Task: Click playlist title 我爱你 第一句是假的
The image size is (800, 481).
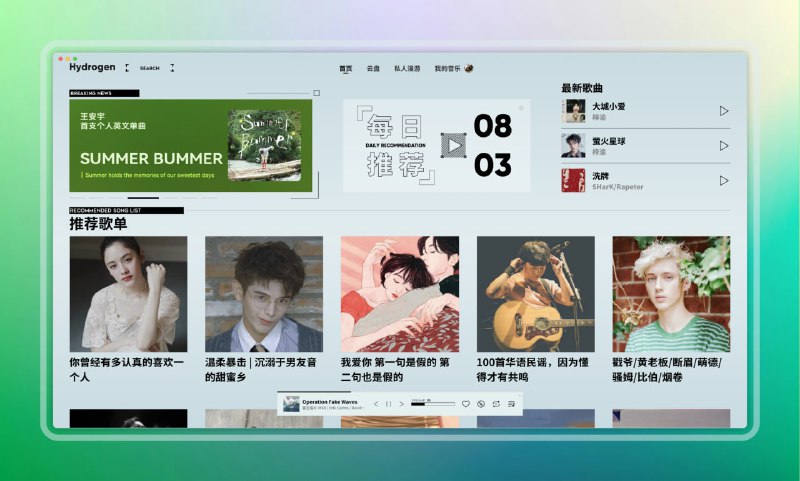Action: coord(395,370)
